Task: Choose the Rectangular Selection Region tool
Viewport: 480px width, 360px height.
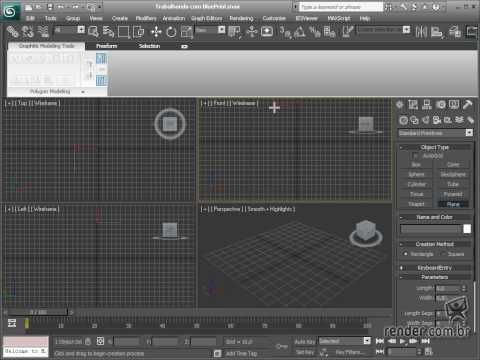Action: coord(123,32)
